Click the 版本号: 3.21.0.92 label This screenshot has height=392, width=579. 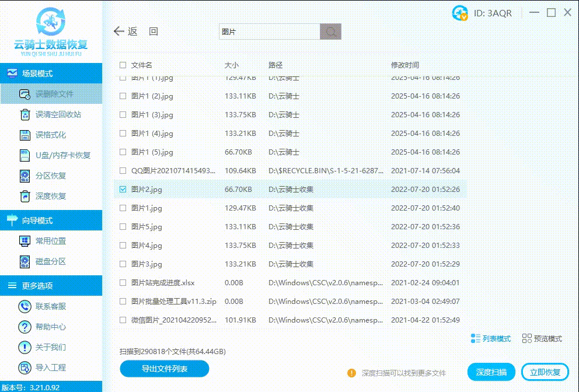click(x=30, y=387)
